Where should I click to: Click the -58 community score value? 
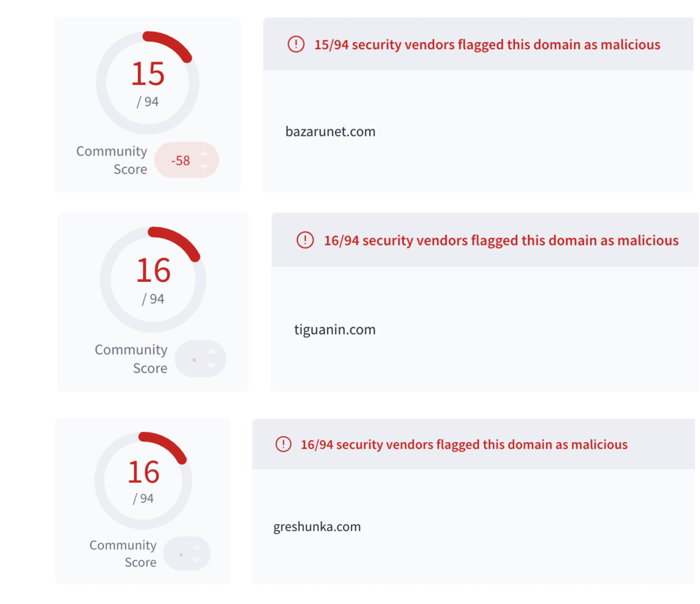(180, 161)
